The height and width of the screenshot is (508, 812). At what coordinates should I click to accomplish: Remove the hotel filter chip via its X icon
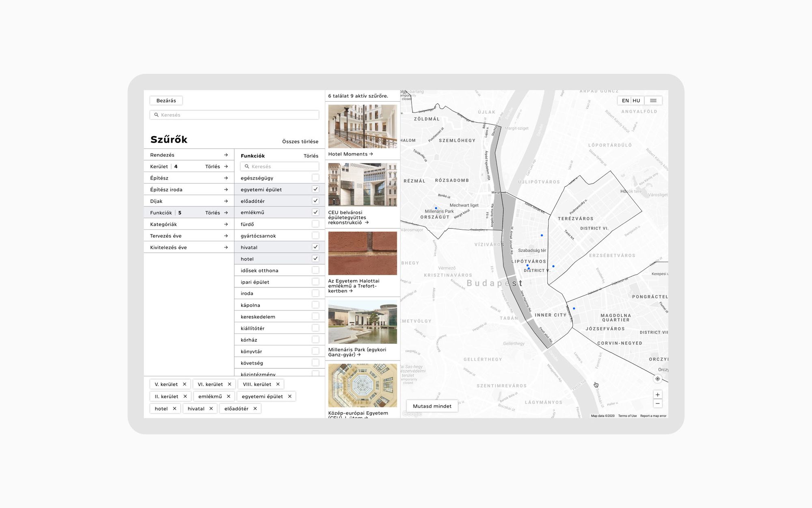pos(175,408)
